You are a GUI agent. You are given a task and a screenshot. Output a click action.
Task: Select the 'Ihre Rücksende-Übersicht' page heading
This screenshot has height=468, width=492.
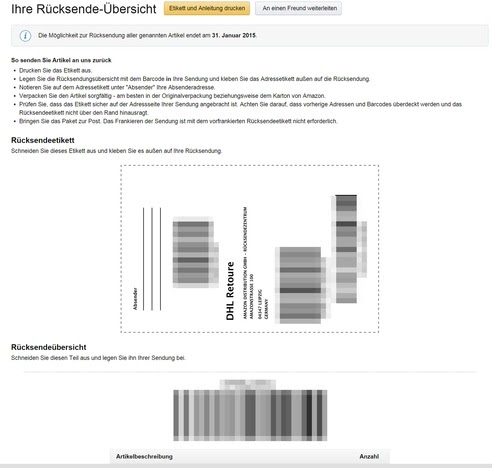pyautogui.click(x=83, y=9)
